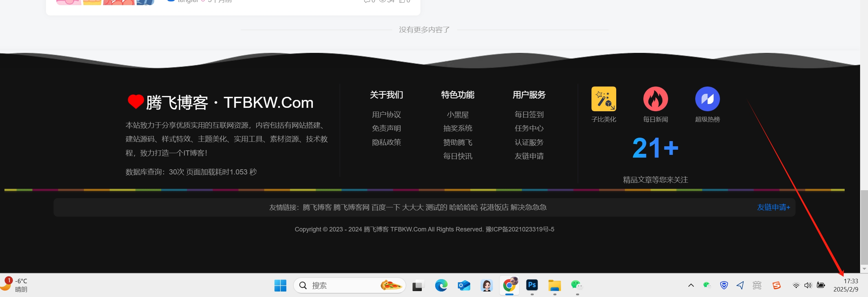Open the 哈哈哈哈 friend link
The height and width of the screenshot is (297, 868).
[464, 207]
